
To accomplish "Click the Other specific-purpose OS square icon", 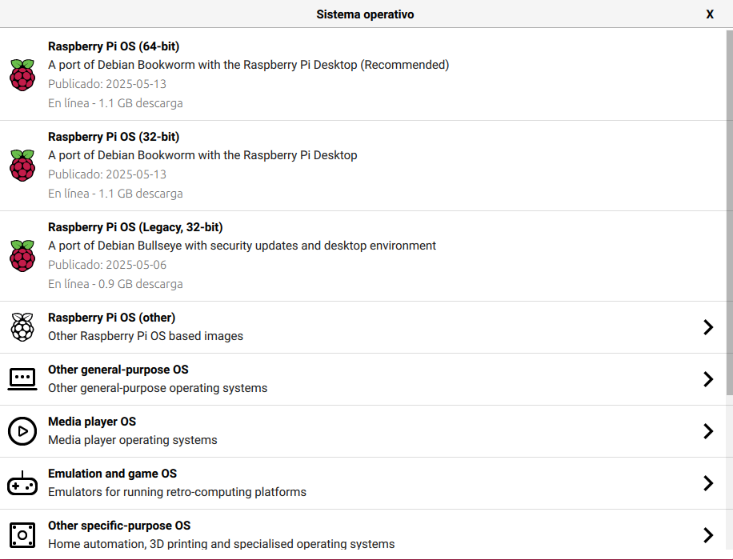I will click(22, 535).
